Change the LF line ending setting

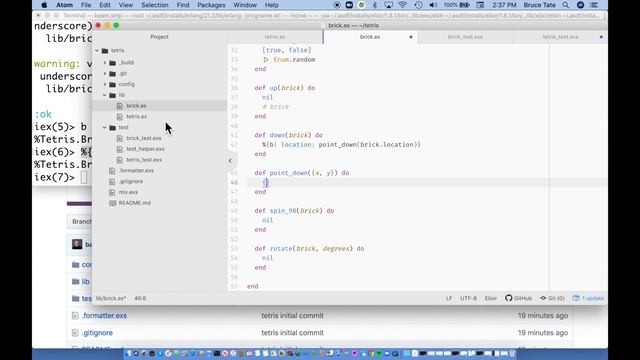point(449,298)
